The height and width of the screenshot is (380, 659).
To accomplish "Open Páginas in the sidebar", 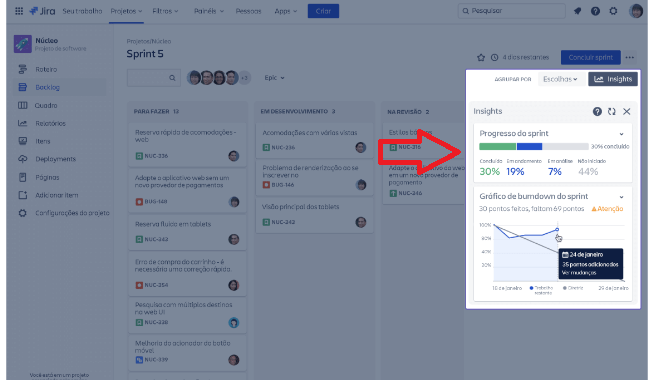I will [47, 177].
